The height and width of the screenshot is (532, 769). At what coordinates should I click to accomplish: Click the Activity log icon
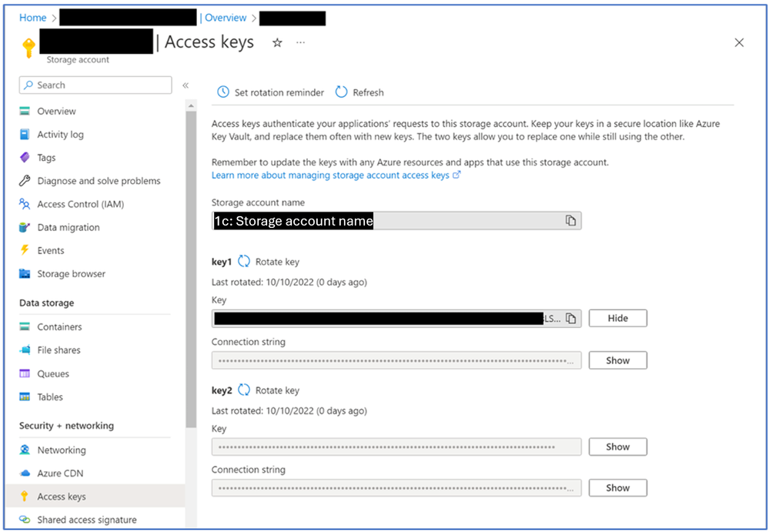pos(25,135)
